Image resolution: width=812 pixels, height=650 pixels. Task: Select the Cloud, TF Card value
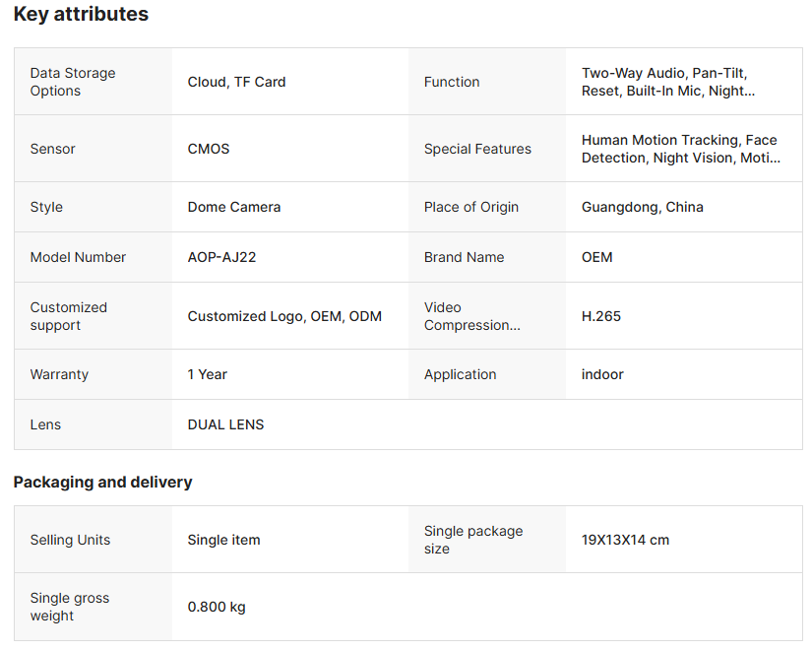(x=236, y=82)
